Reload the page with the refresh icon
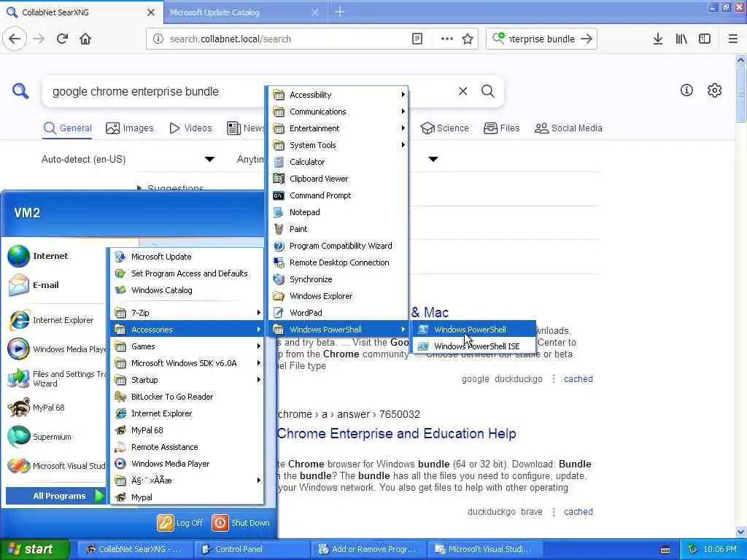Image resolution: width=747 pixels, height=560 pixels. click(62, 39)
